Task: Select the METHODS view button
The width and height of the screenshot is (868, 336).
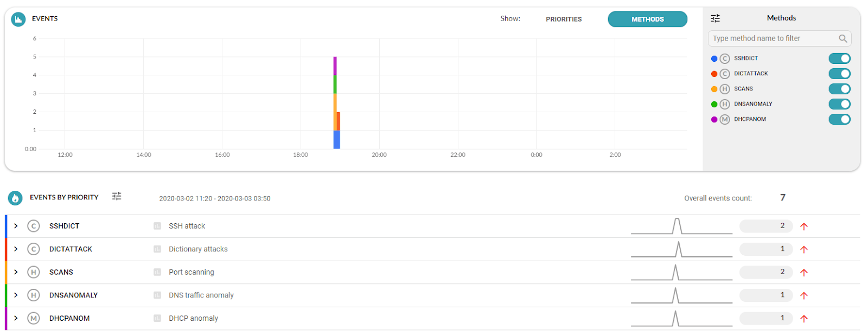Action: 648,19
